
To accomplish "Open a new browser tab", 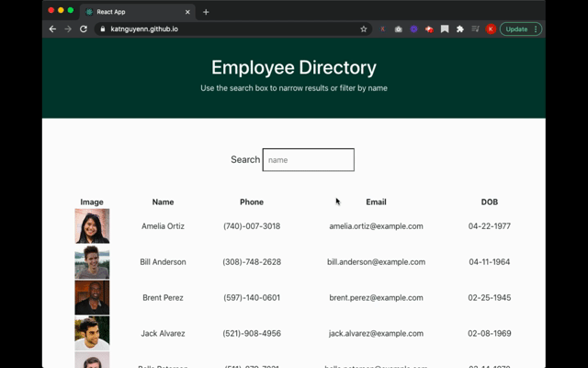I will [206, 12].
